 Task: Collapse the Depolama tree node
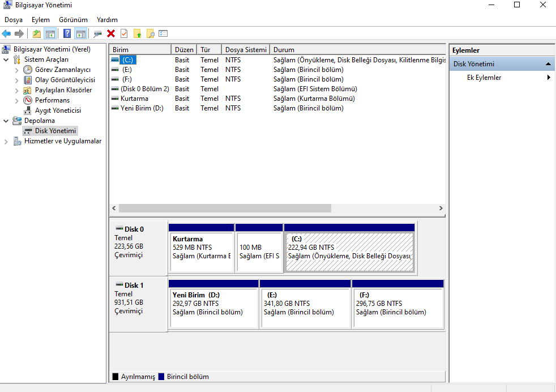click(6, 121)
